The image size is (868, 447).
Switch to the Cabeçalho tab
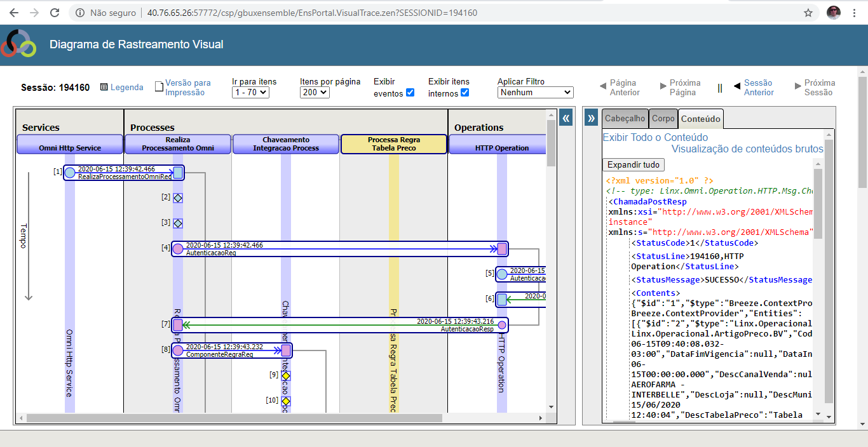pos(624,118)
